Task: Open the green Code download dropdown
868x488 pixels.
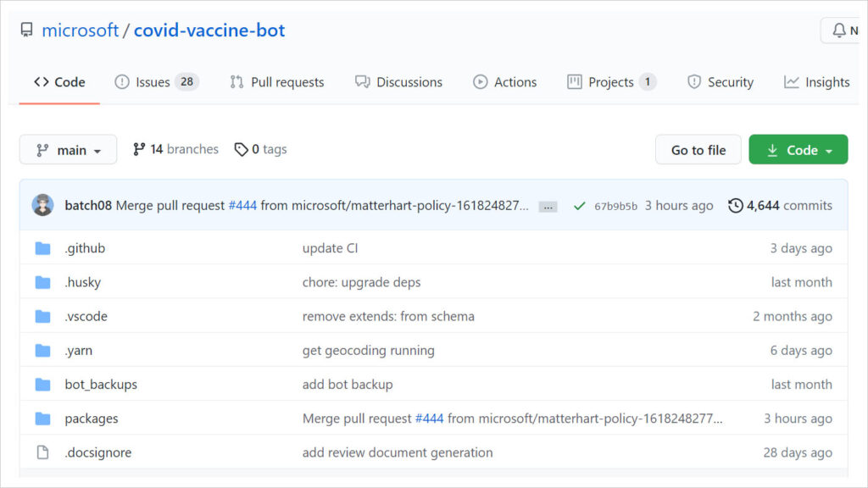Action: (x=798, y=149)
